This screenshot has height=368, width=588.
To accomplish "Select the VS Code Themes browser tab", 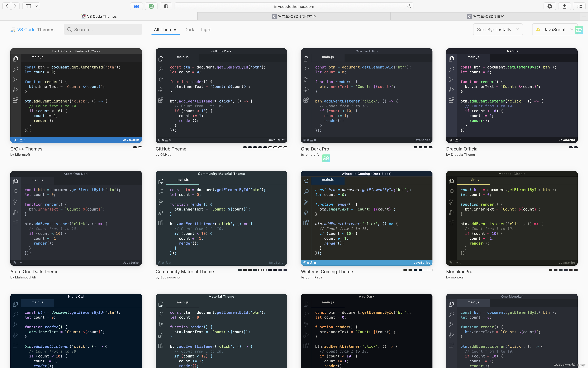I will coord(99,16).
